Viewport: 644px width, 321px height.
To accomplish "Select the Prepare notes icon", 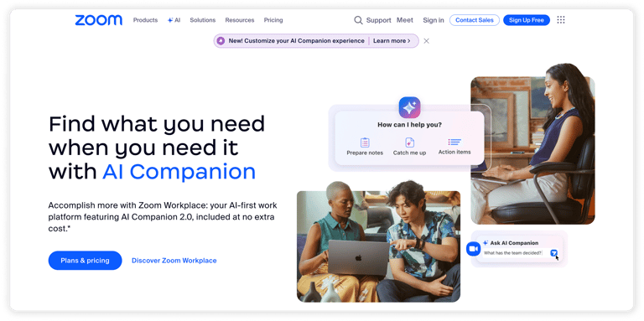I will pyautogui.click(x=365, y=142).
